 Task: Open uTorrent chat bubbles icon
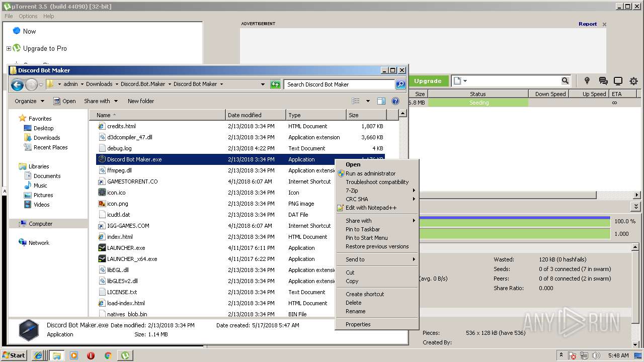coord(603,81)
